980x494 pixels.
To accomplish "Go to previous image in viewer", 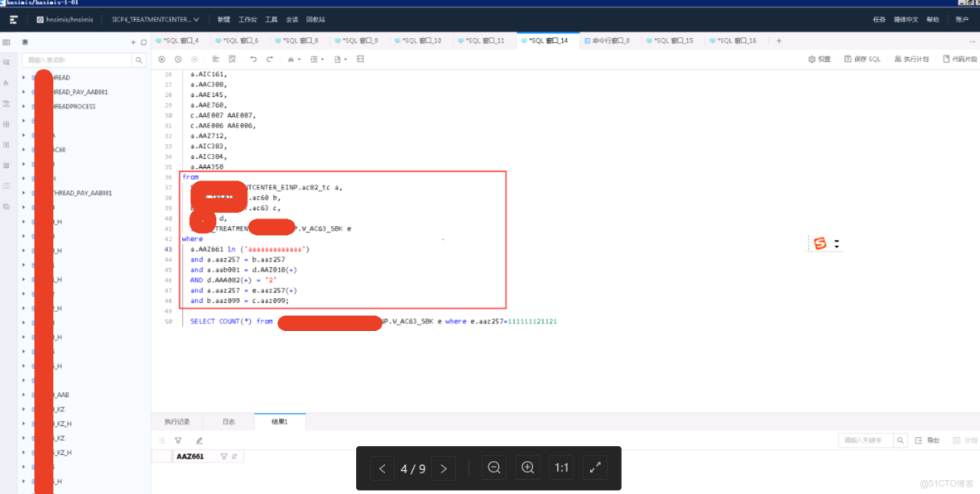I will coord(382,468).
